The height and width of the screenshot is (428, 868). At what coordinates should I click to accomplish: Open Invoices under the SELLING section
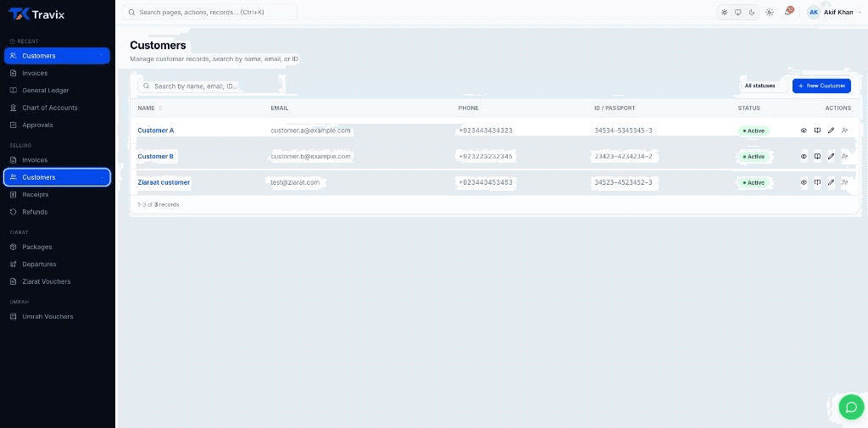point(57,160)
